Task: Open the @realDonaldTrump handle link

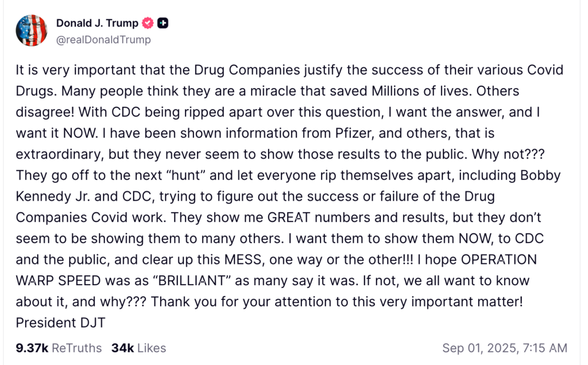Action: click(103, 40)
